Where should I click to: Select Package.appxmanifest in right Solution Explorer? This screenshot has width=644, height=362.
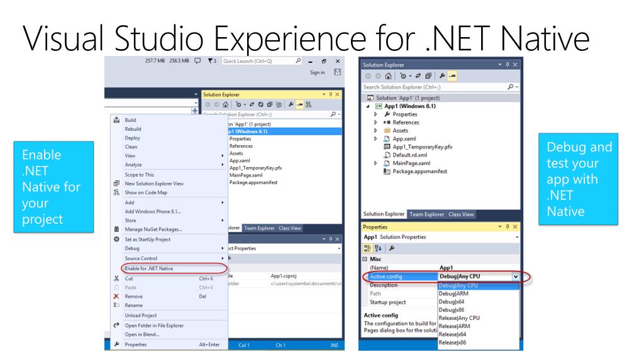[419, 172]
